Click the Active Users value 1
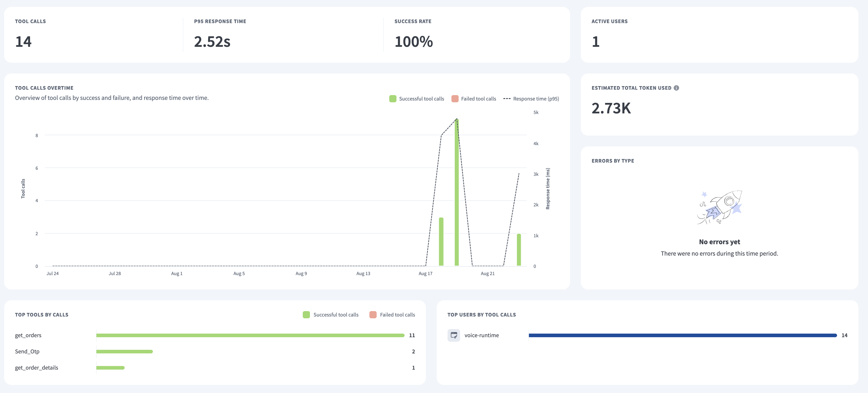 [x=596, y=42]
